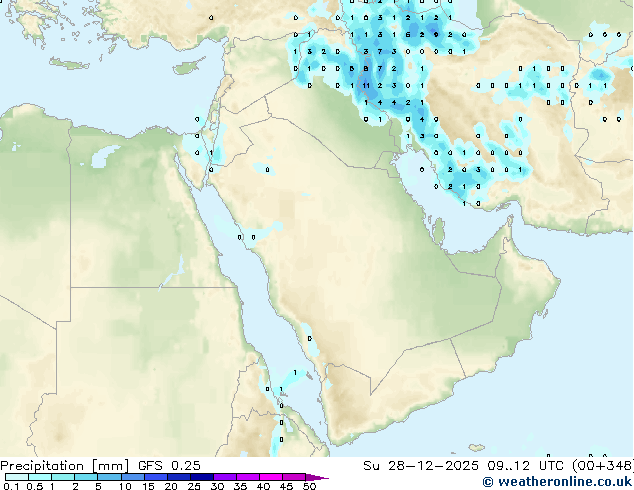Click the 10–15 mm legend color swatch
The width and height of the screenshot is (634, 490).
click(x=133, y=477)
